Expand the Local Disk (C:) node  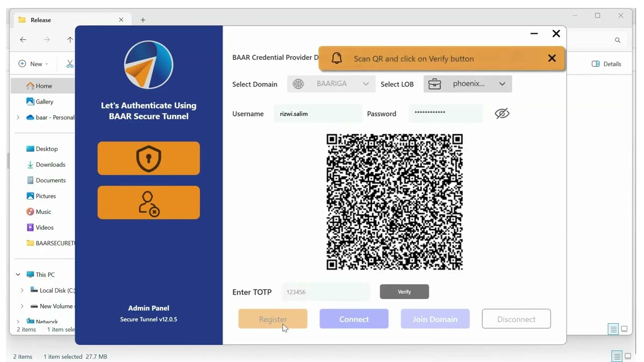[x=22, y=290]
